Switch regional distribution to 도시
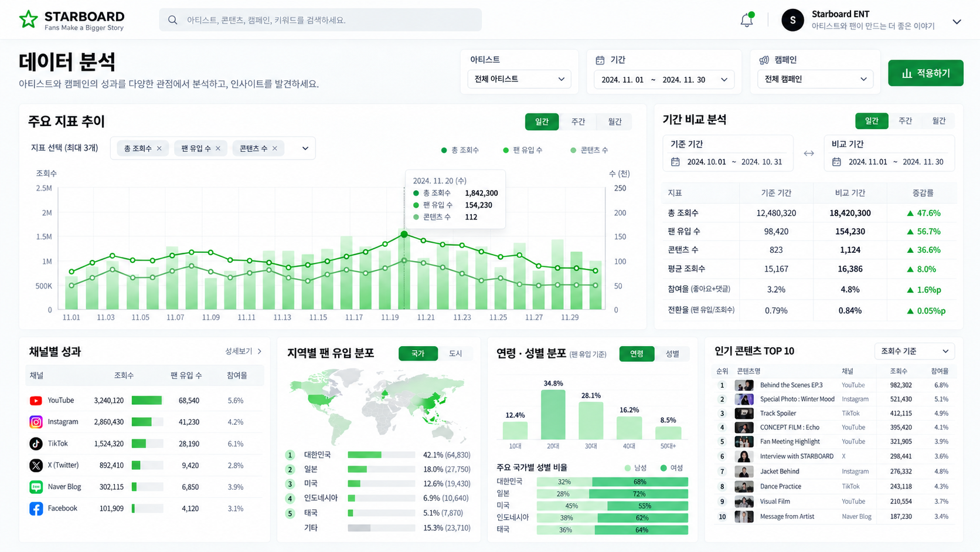 click(x=455, y=354)
